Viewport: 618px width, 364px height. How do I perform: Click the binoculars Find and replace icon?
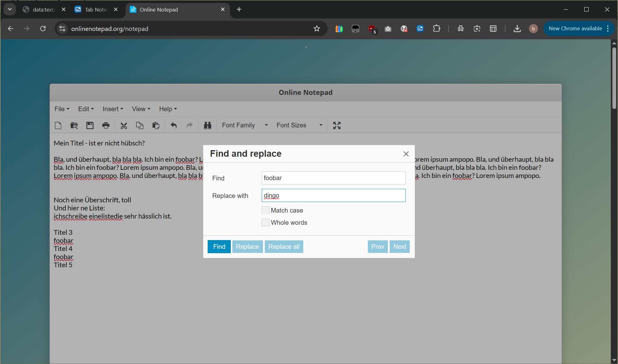click(x=207, y=125)
